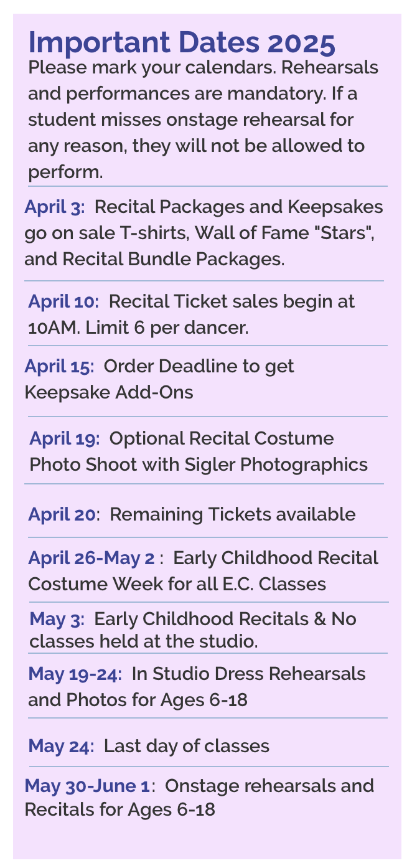Click "Last day of classes" text
412x868 pixels.
coord(186,746)
